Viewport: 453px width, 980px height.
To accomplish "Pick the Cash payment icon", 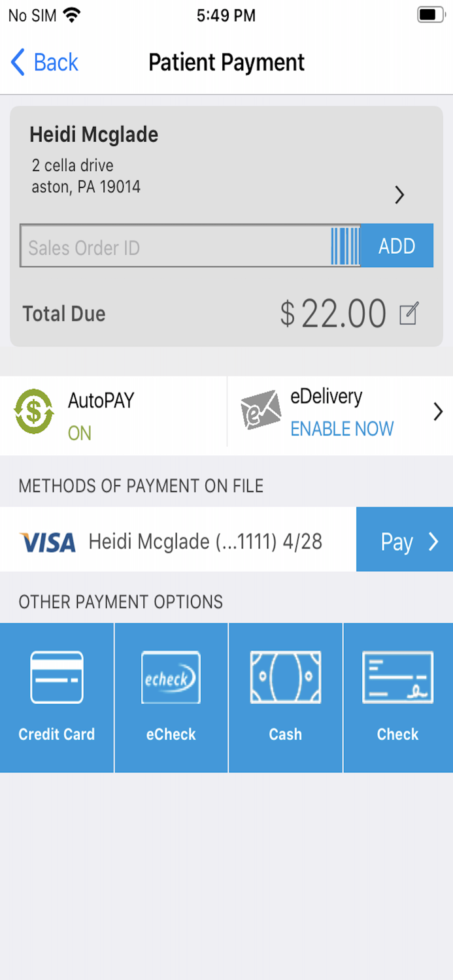I will [x=285, y=678].
